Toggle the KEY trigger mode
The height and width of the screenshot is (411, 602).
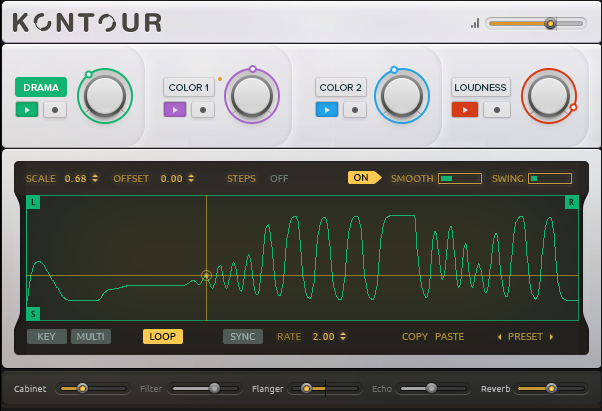coord(47,337)
